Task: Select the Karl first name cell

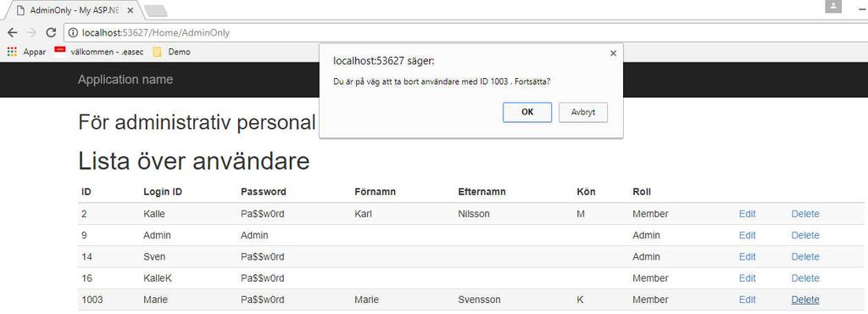Action: (x=363, y=214)
